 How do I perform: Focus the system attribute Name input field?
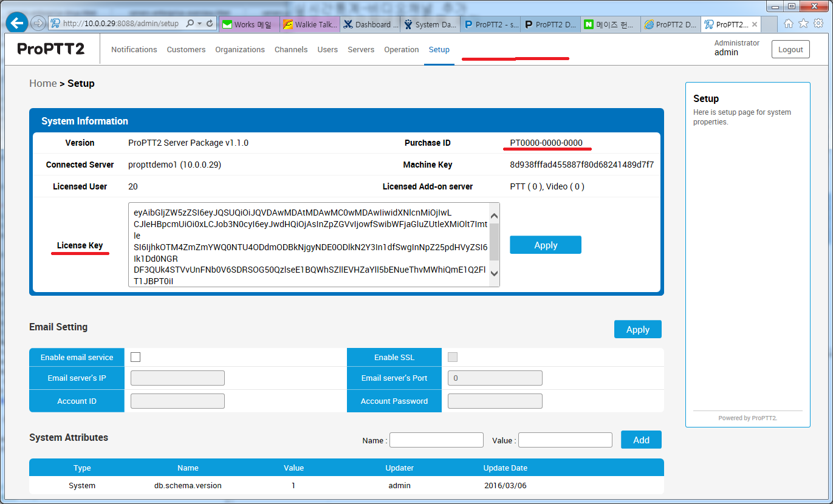(436, 440)
